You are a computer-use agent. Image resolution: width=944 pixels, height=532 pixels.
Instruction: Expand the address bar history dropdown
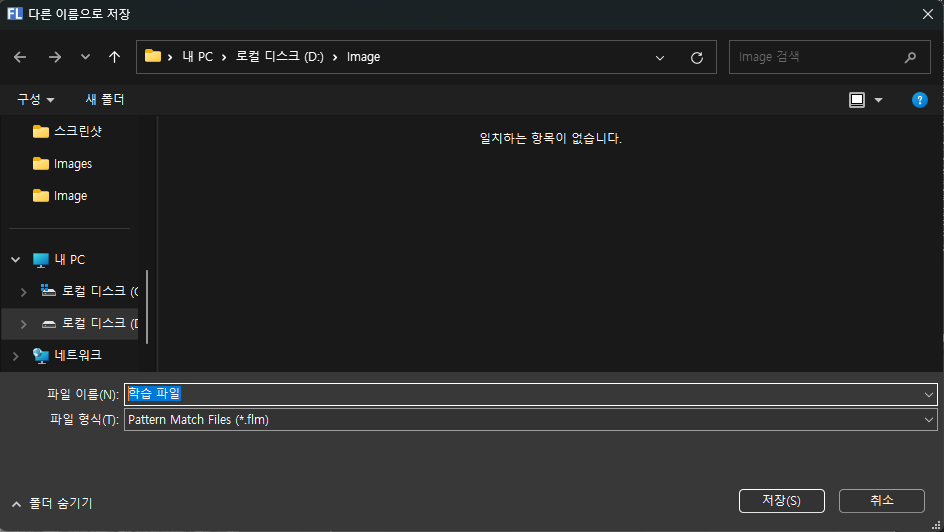(x=660, y=58)
